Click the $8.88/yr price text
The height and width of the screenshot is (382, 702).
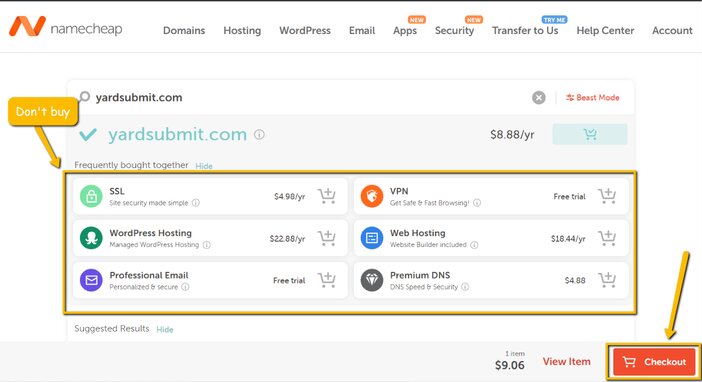512,134
